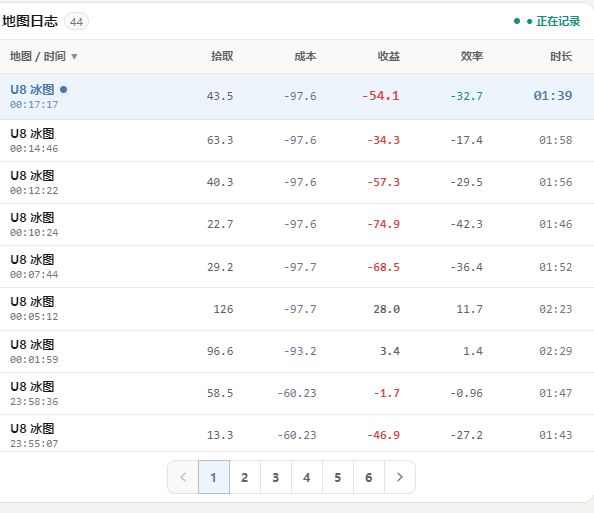Viewport: 594px width, 513px height.
Task: Click the 成本 column header
Action: point(305,56)
